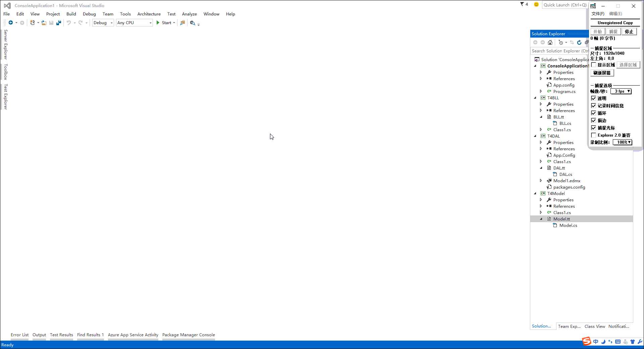This screenshot has height=349, width=644.
Task: Click the Undo toolbar icon
Action: [x=68, y=23]
